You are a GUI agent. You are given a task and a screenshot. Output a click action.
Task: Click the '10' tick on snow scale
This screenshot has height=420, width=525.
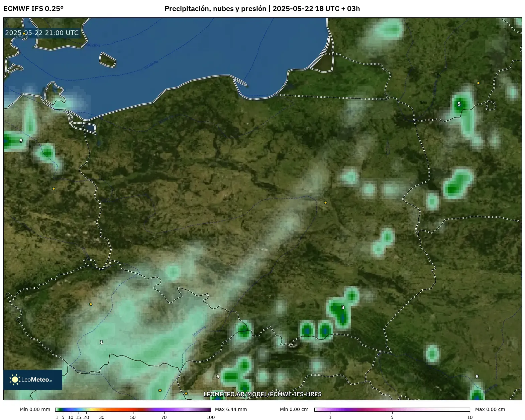click(x=470, y=417)
